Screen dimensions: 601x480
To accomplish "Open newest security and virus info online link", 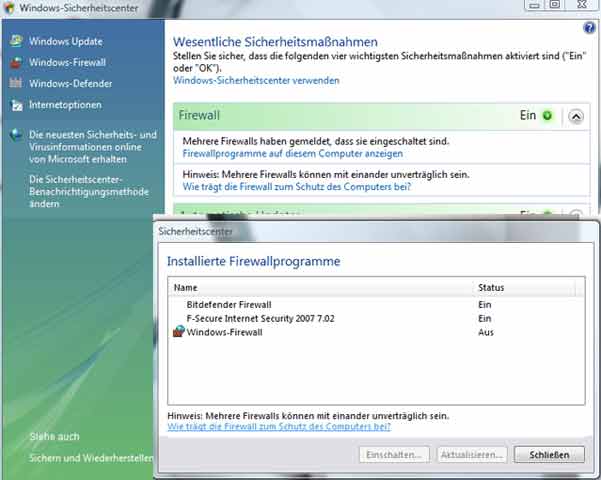I will tap(93, 147).
